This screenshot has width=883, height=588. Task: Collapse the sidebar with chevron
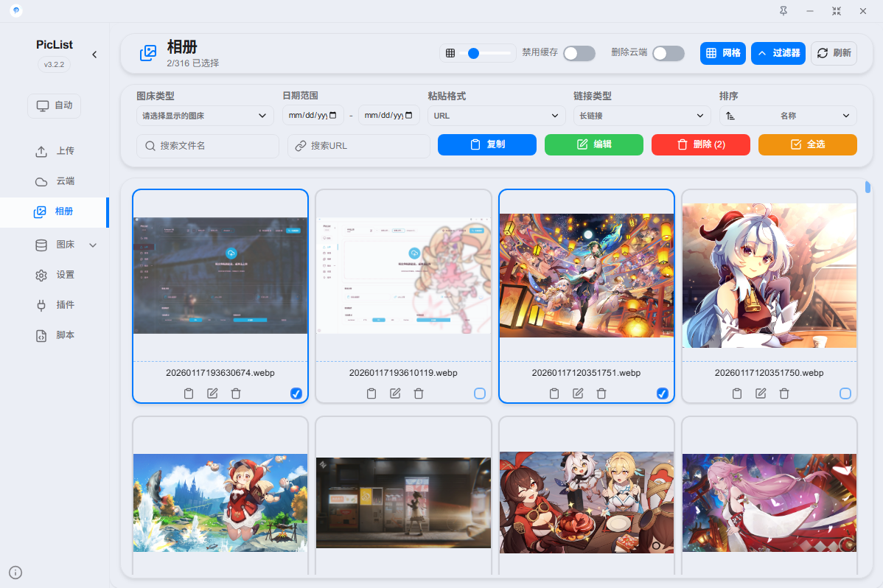[x=94, y=55]
